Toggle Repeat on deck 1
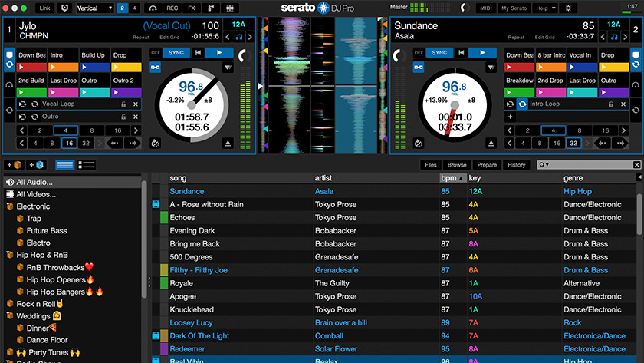The height and width of the screenshot is (363, 644). pyautogui.click(x=140, y=38)
